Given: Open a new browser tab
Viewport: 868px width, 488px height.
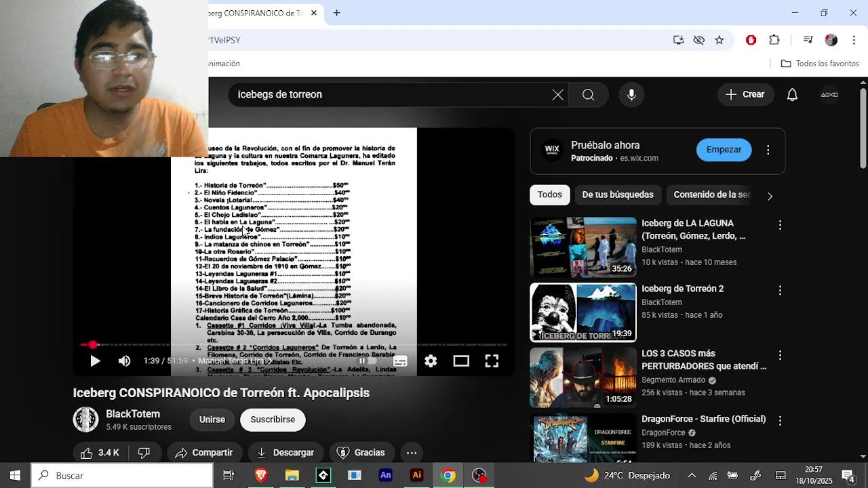Looking at the screenshot, I should (336, 13).
